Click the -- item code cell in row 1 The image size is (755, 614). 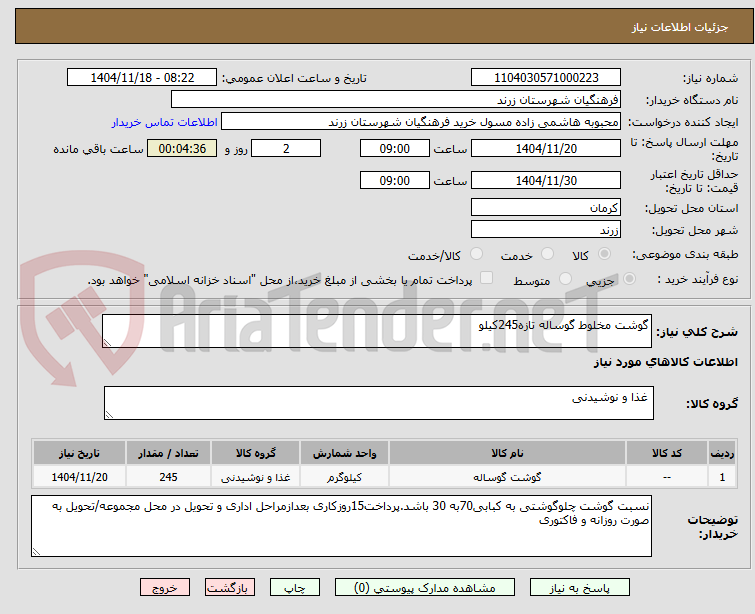(x=667, y=477)
